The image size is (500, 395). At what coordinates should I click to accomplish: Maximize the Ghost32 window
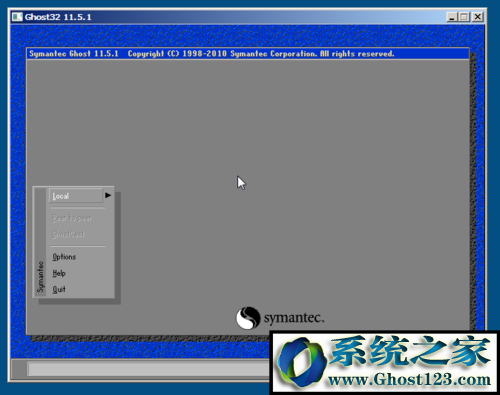[x=464, y=17]
